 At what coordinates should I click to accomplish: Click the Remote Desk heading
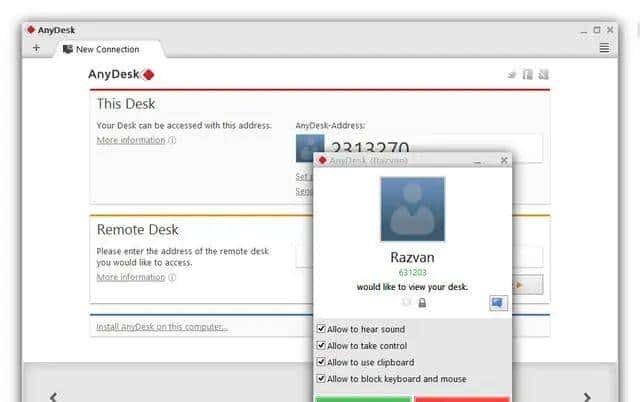tap(138, 229)
